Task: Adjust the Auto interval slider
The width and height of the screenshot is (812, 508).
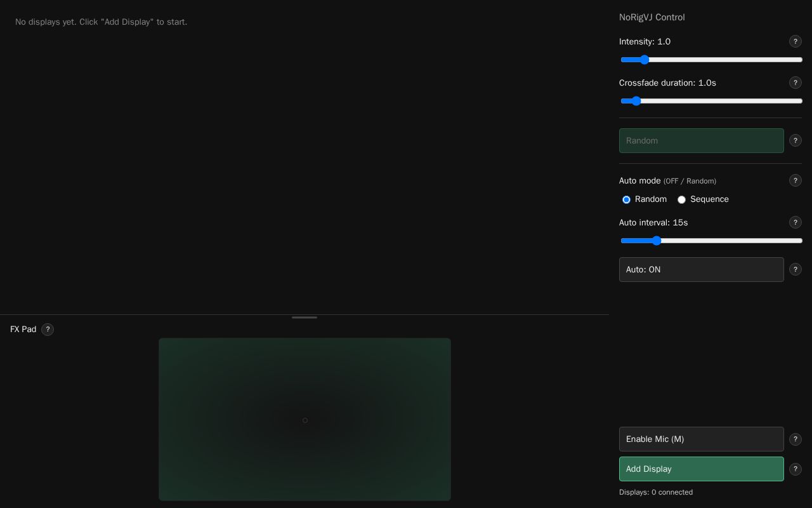Action: pos(711,241)
